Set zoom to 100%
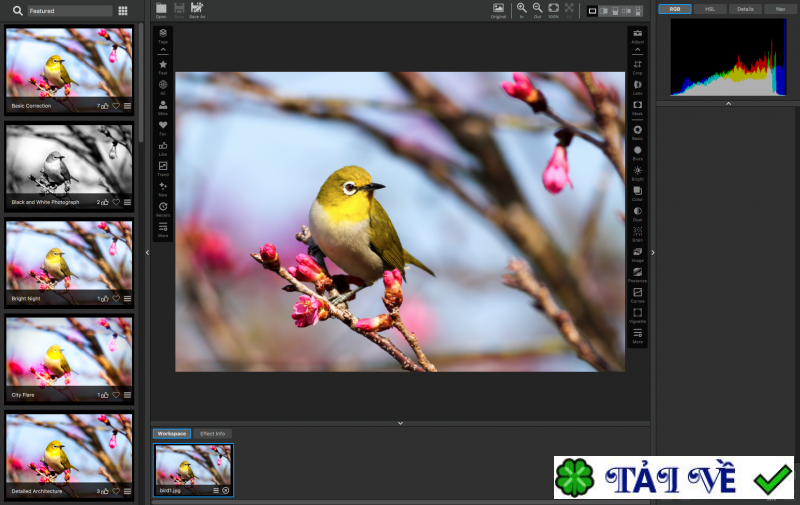Viewport: 800px width, 505px height. [x=553, y=8]
